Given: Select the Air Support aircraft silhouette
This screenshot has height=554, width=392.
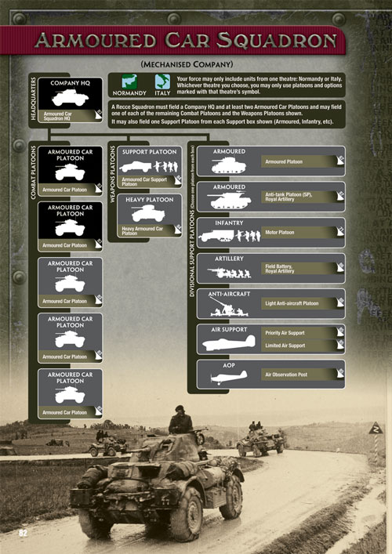Looking at the screenshot, I should 228,343.
